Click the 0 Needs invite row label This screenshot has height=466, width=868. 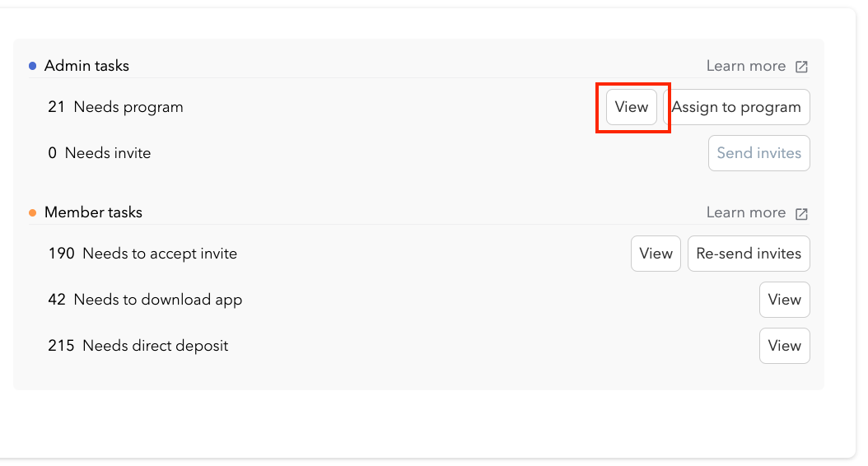[x=100, y=153]
